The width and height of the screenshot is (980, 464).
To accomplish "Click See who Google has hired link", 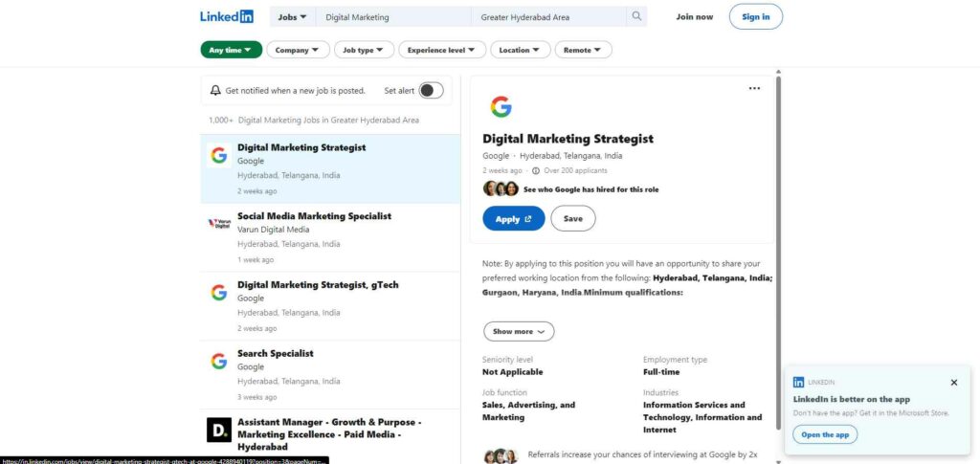I will tap(590, 189).
